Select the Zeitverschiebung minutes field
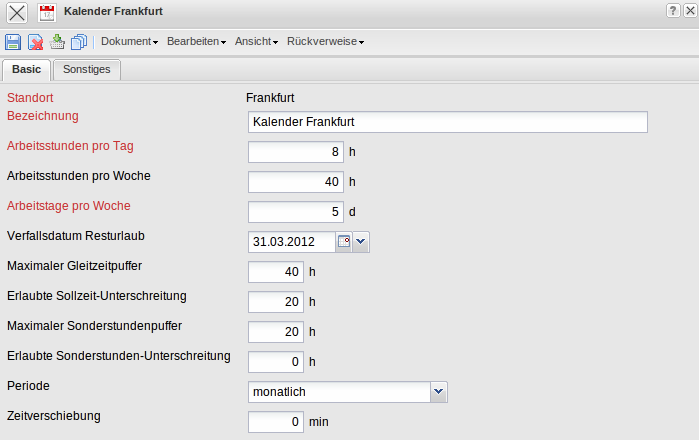This screenshot has width=699, height=440. click(x=276, y=422)
